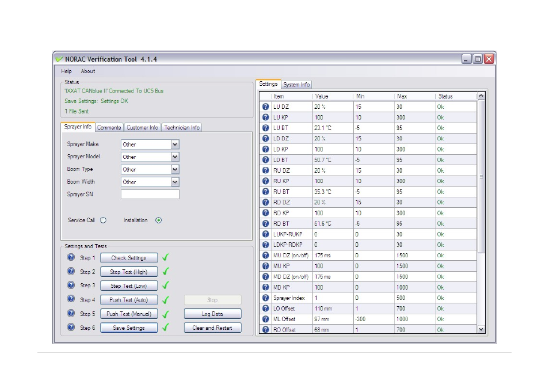Open the Sprayer Model dropdown
The image size is (549, 392).
click(x=175, y=157)
